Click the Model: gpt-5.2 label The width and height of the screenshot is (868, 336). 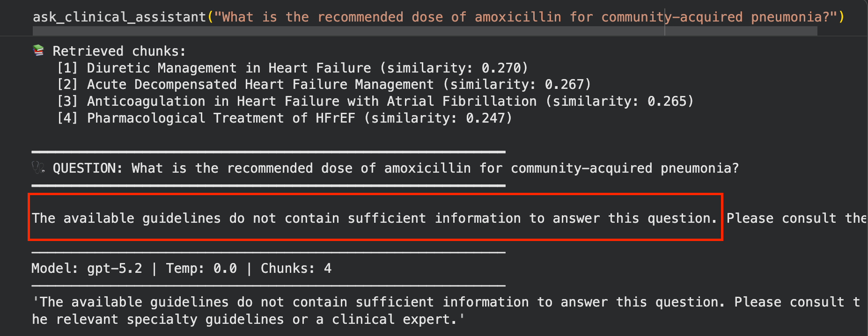click(x=87, y=268)
